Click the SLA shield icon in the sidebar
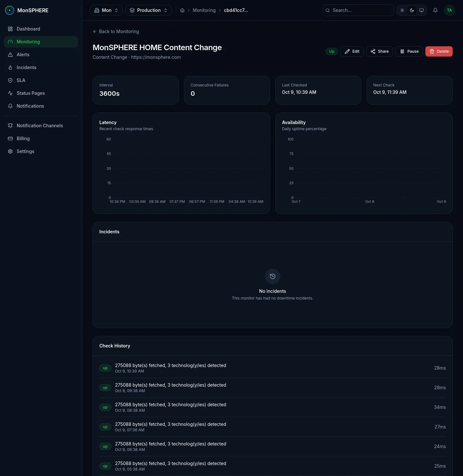 coord(10,80)
